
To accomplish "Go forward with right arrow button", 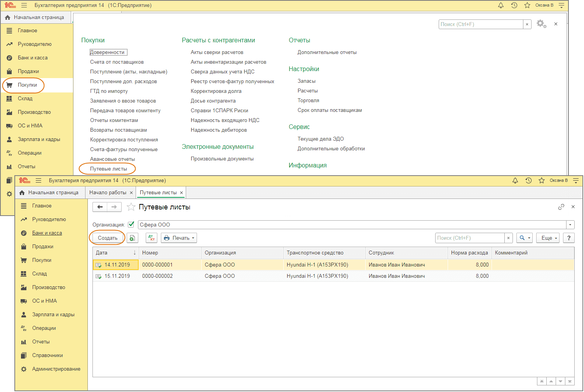I will [114, 207].
